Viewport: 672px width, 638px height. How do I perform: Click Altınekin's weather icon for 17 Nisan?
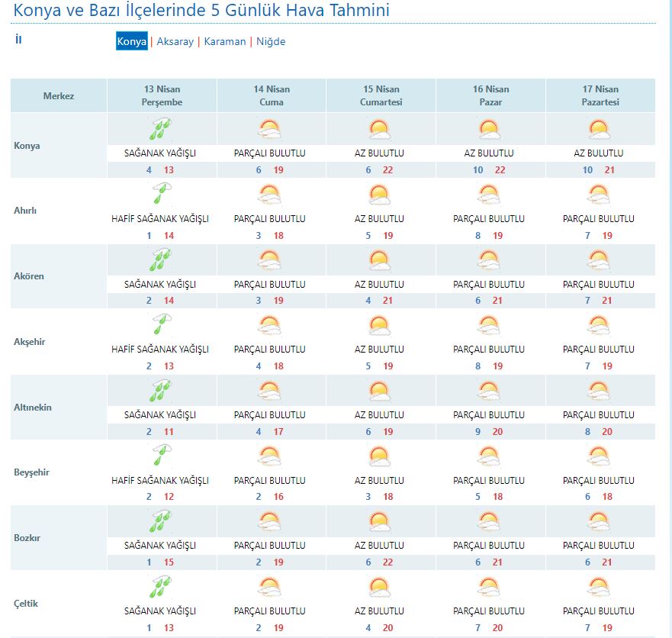pos(600,391)
